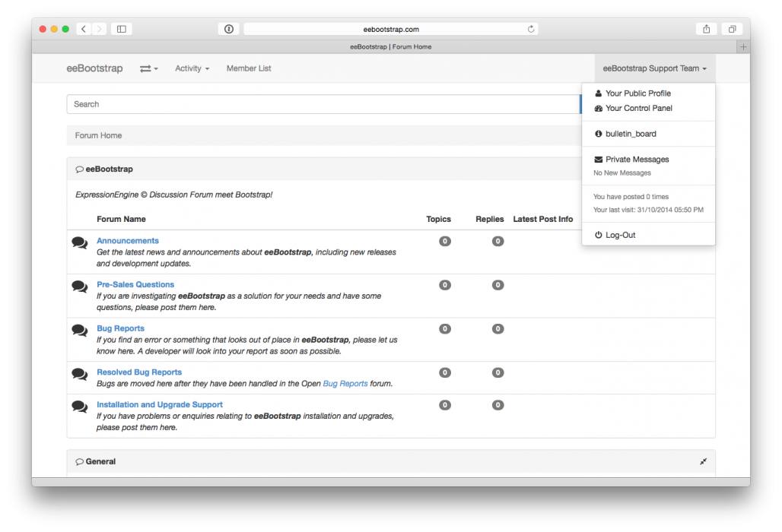Viewport: 782px width, 532px height.
Task: Focus the Search input field
Action: [x=324, y=104]
